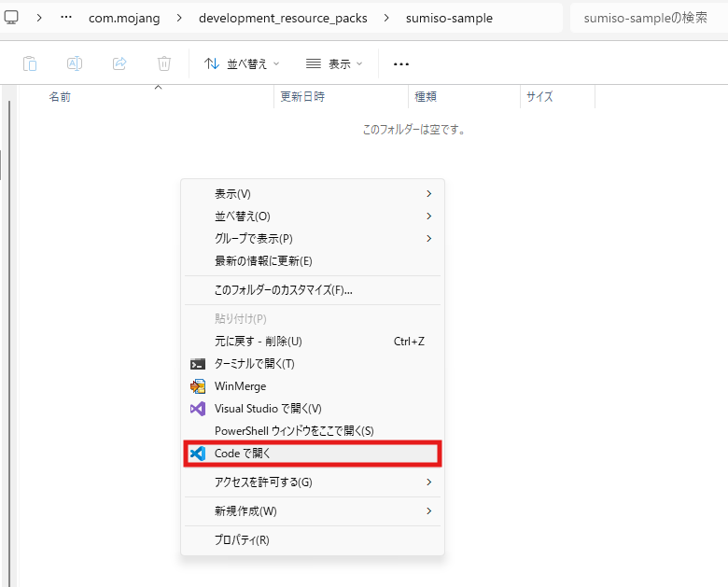Focus the sumiso-sampleの検索 search box
The width and height of the screenshot is (728, 587).
pyautogui.click(x=649, y=18)
